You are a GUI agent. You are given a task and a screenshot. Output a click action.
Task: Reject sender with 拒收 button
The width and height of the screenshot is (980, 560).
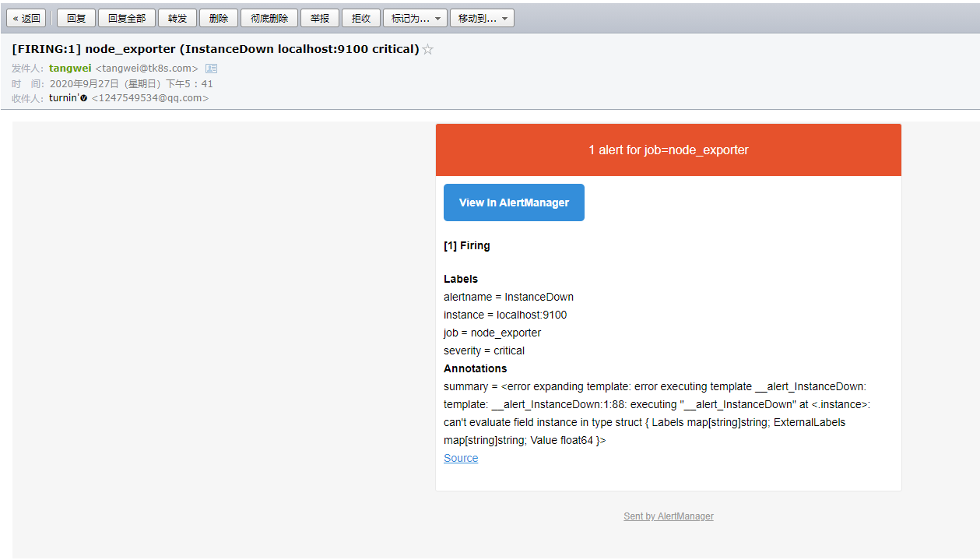361,18
